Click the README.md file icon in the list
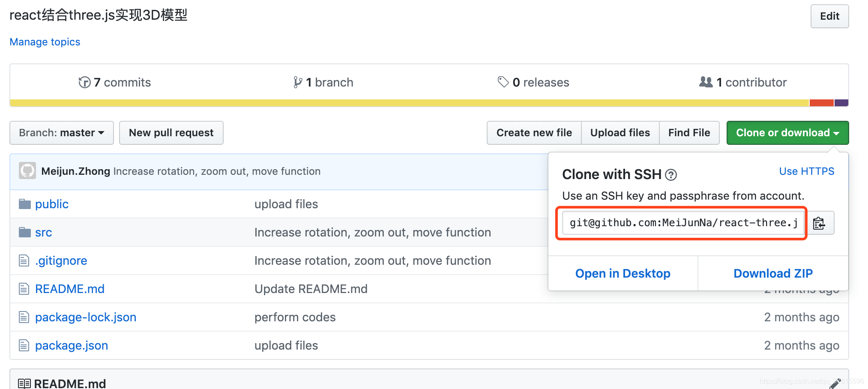This screenshot has width=868, height=389. click(x=24, y=289)
